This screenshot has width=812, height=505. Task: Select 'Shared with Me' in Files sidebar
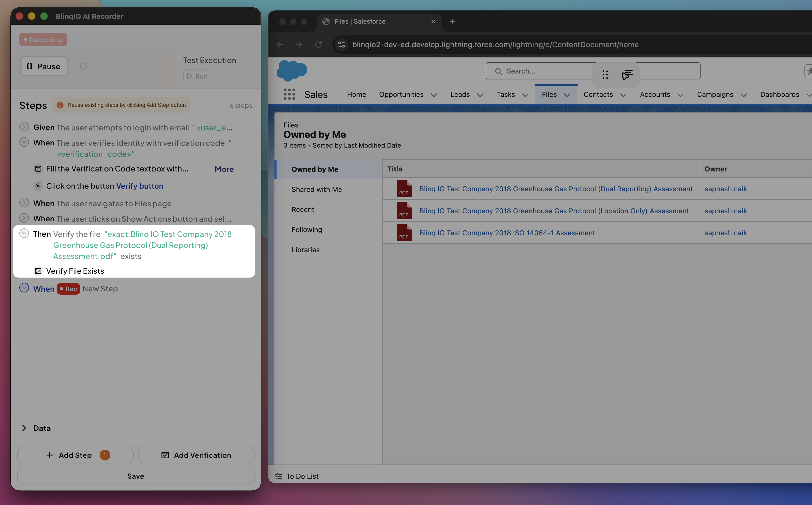click(316, 189)
